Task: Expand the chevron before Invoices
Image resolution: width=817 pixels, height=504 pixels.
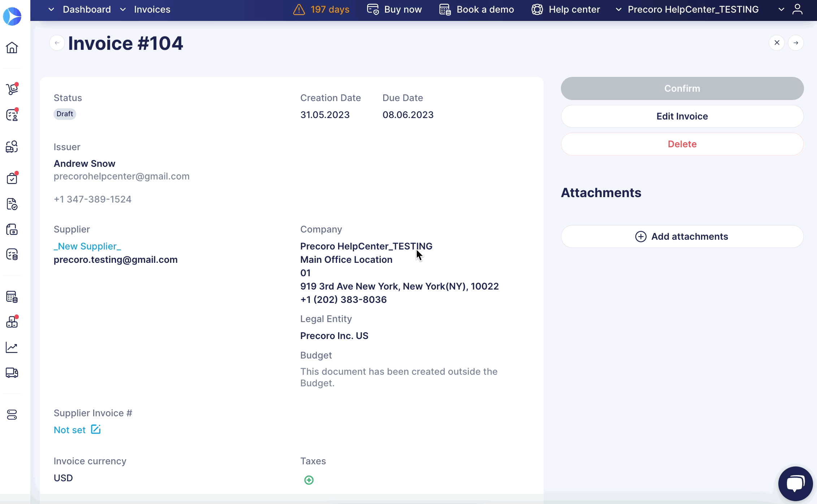Action: tap(123, 9)
